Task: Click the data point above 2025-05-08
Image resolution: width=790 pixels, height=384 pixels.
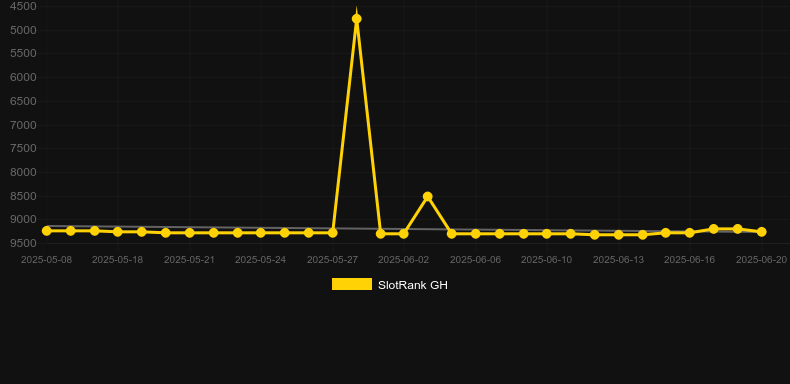Action: [x=47, y=231]
